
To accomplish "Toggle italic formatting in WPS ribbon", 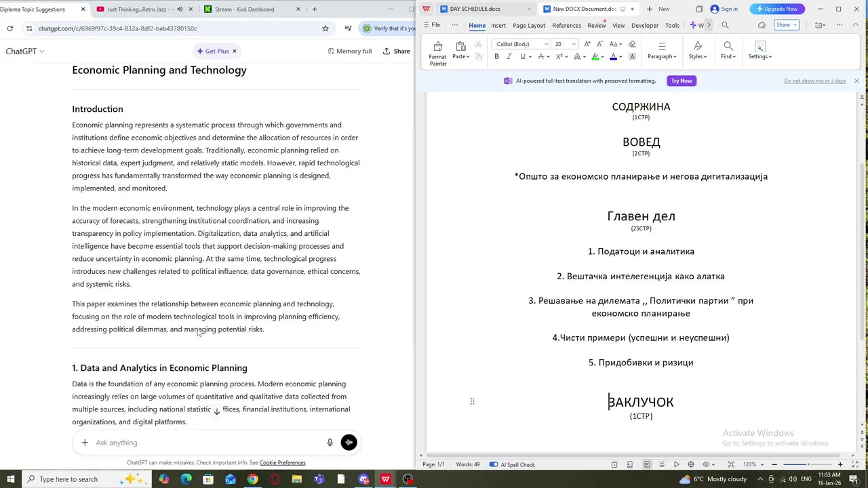I will pos(509,57).
